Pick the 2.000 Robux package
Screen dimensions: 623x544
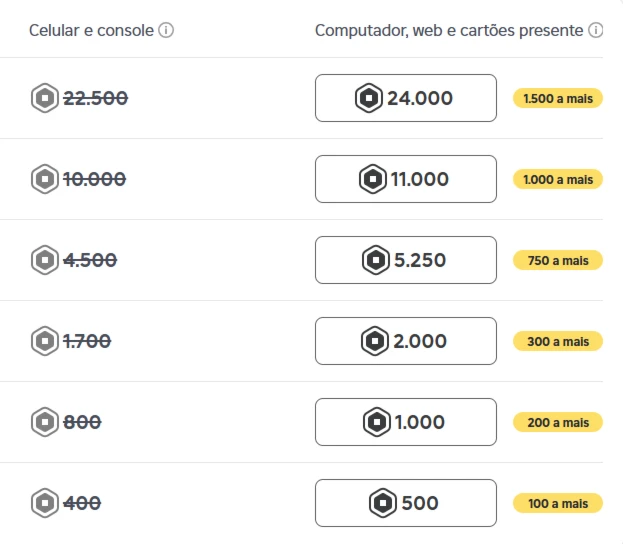coord(406,341)
